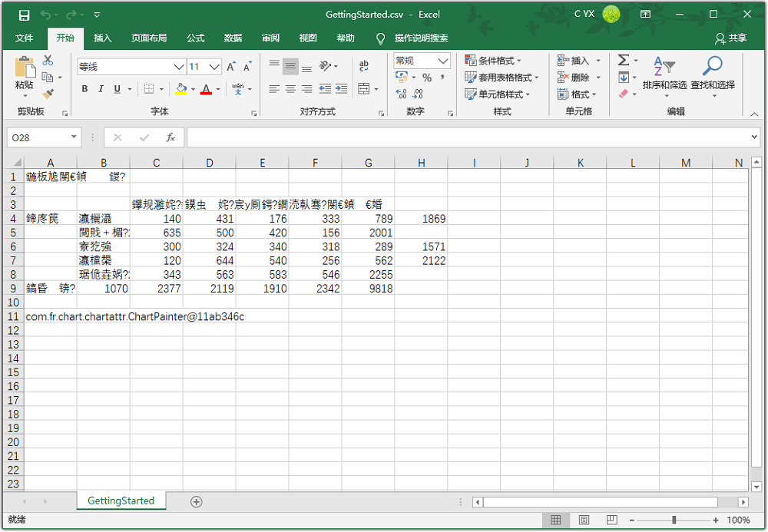Toggle wrap text button
768x532 pixels.
click(x=364, y=66)
